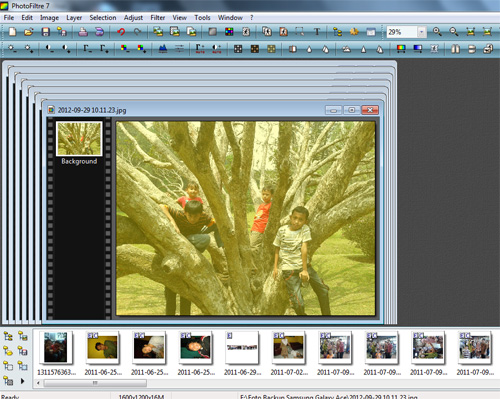Open the Adjust menu

point(133,18)
